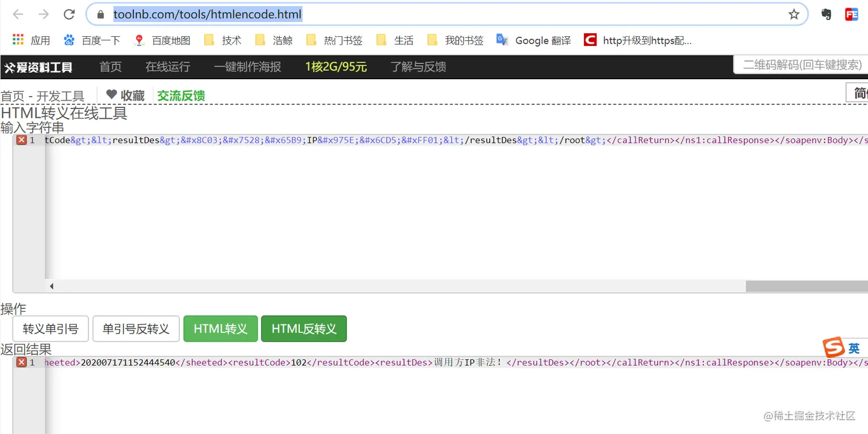The width and height of the screenshot is (868, 434).
Task: Toggle Sogou 英 language mode
Action: pyautogui.click(x=854, y=348)
